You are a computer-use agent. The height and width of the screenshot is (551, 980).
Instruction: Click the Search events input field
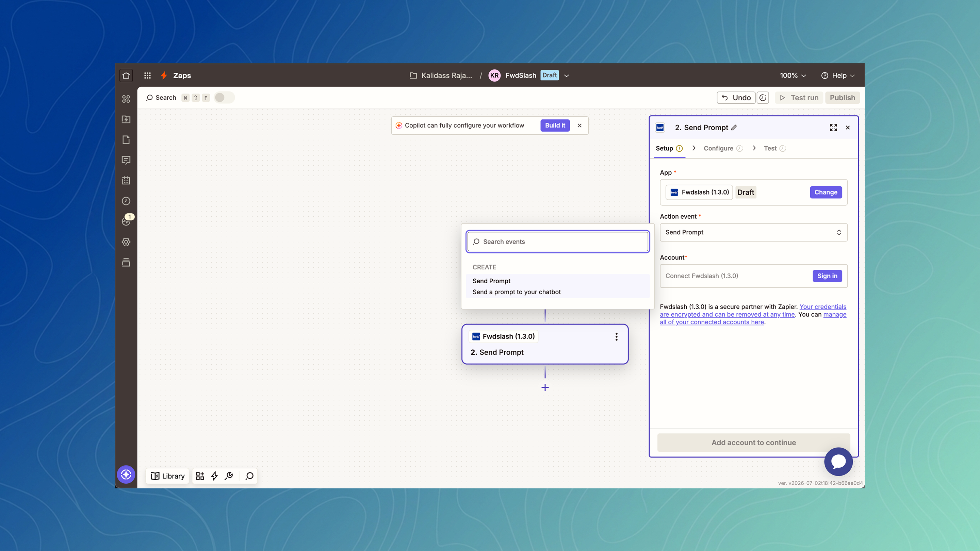click(558, 242)
